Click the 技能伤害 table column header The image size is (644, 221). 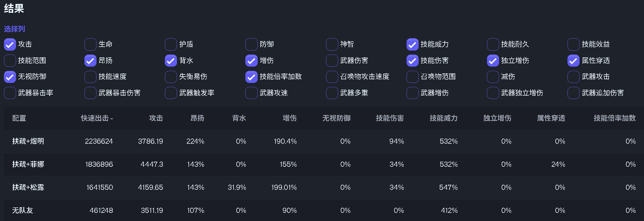click(x=390, y=118)
